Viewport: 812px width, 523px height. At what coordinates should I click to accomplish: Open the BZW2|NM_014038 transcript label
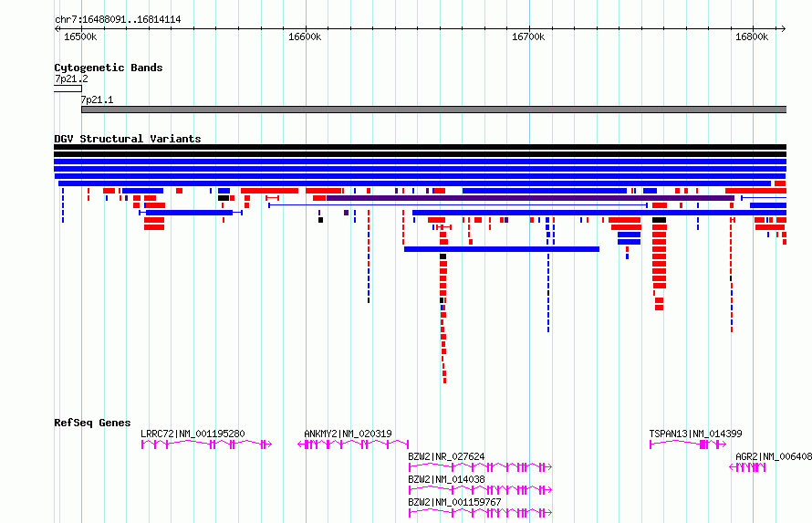446,479
